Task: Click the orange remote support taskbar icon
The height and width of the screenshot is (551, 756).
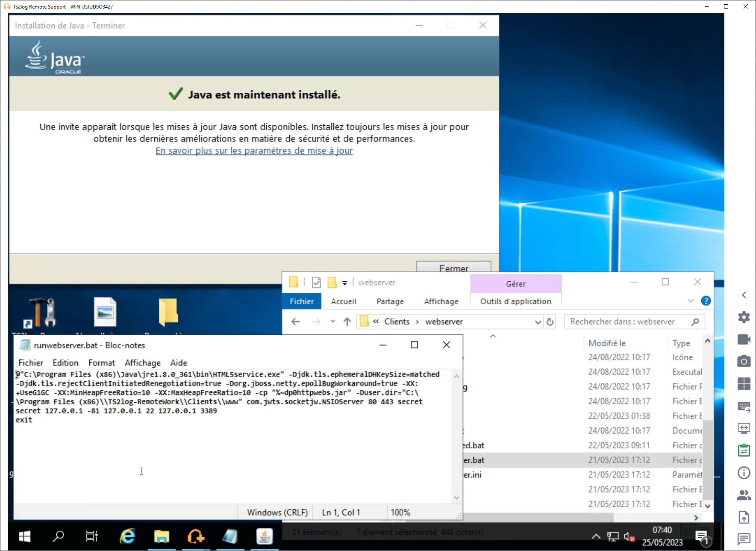Action: (196, 536)
